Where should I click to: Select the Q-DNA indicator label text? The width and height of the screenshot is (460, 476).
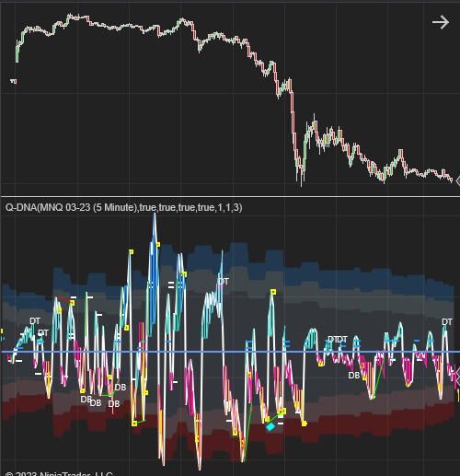click(x=124, y=208)
